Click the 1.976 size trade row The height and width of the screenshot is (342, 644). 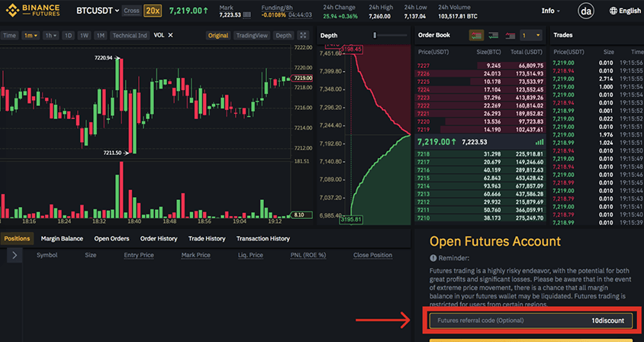click(597, 135)
